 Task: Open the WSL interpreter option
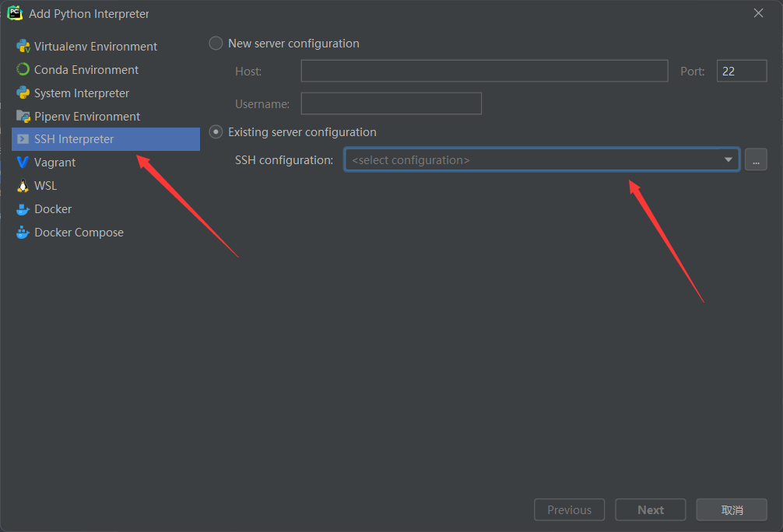point(106,186)
